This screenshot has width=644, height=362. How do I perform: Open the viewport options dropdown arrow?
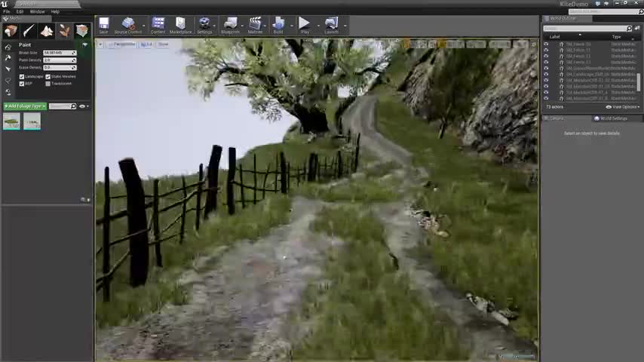tap(100, 44)
